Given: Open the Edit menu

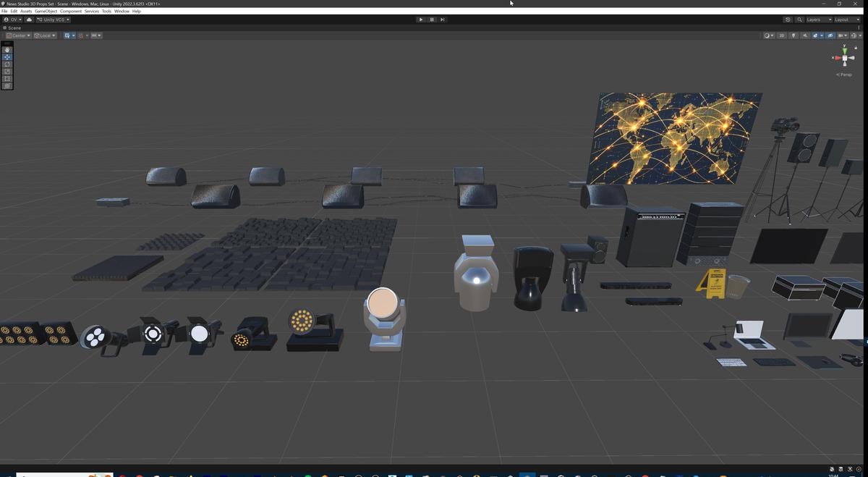Looking at the screenshot, I should click(x=14, y=12).
